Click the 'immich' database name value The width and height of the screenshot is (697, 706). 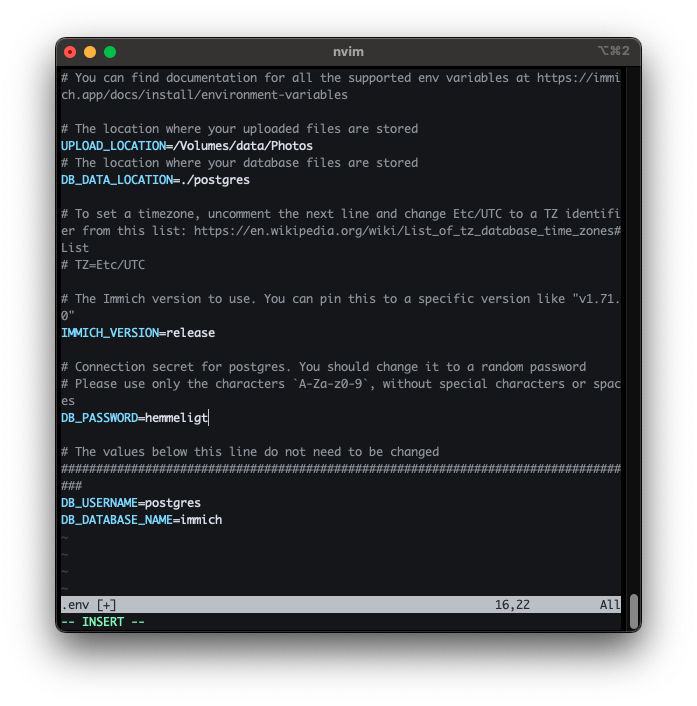[201, 520]
